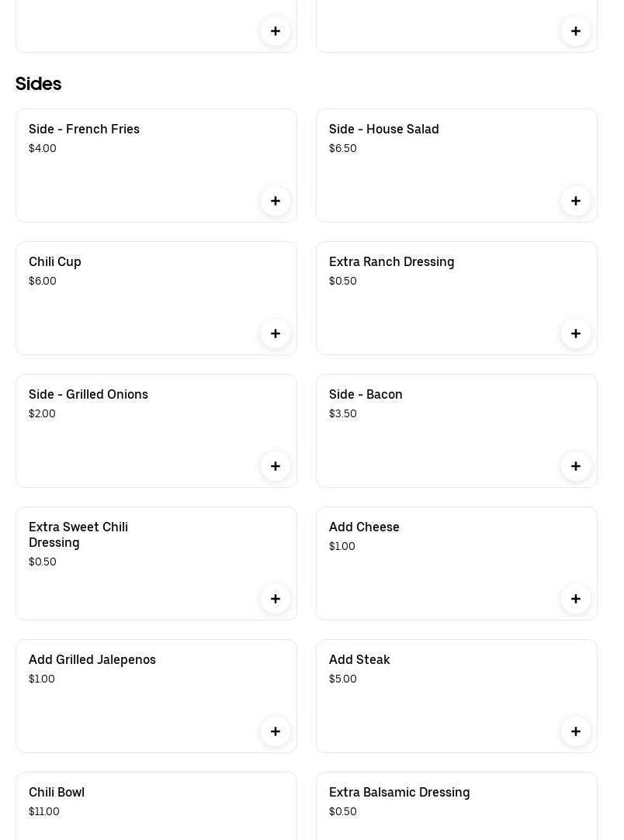Open Side - French Fries item name
624x840 pixels.
84,130
